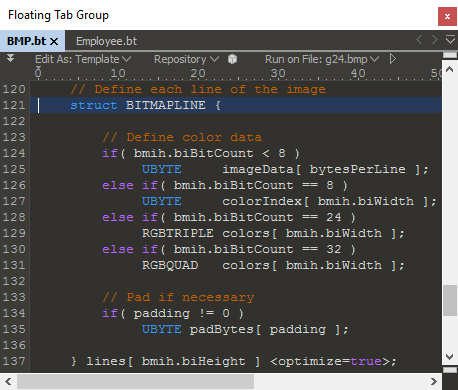Go to next tab with right chevron
Viewport: 458px width, 390px height.
(435, 40)
